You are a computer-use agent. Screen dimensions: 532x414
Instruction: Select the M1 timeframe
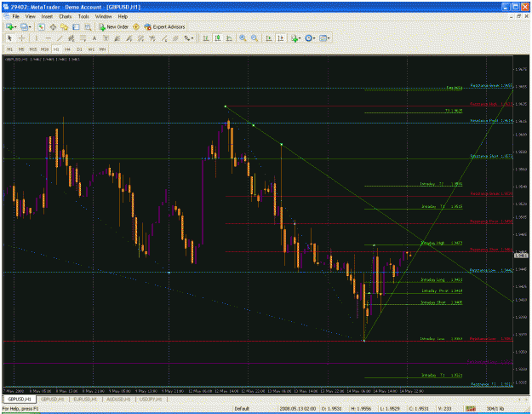pos(10,49)
